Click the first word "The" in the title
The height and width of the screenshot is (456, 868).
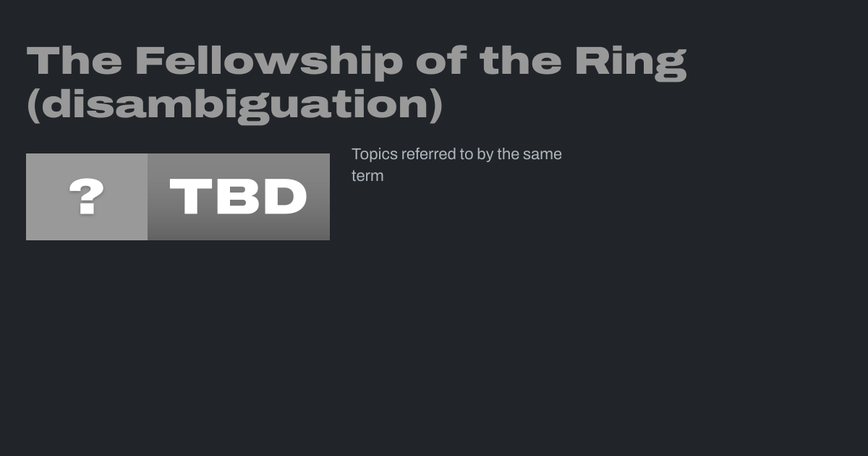[x=75, y=60]
